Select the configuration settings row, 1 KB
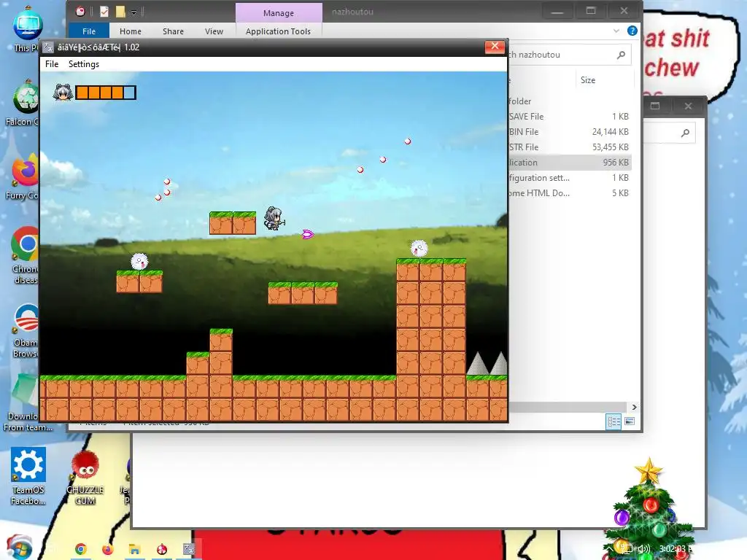 click(569, 178)
